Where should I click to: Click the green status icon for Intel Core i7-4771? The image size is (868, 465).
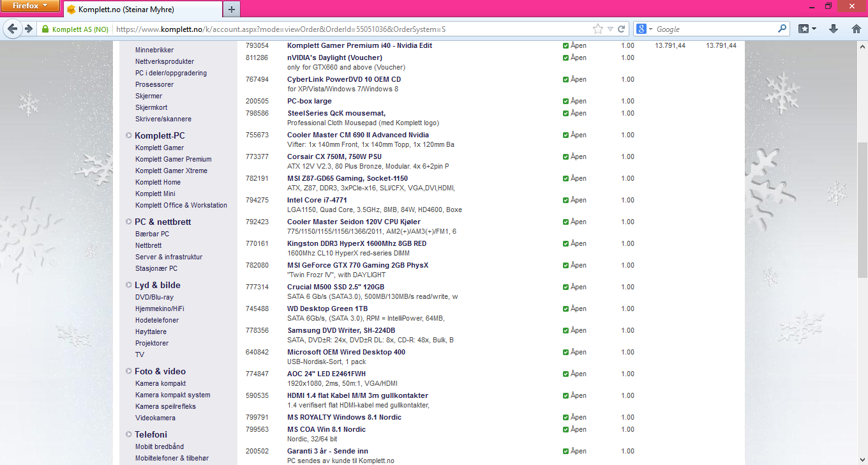point(566,201)
